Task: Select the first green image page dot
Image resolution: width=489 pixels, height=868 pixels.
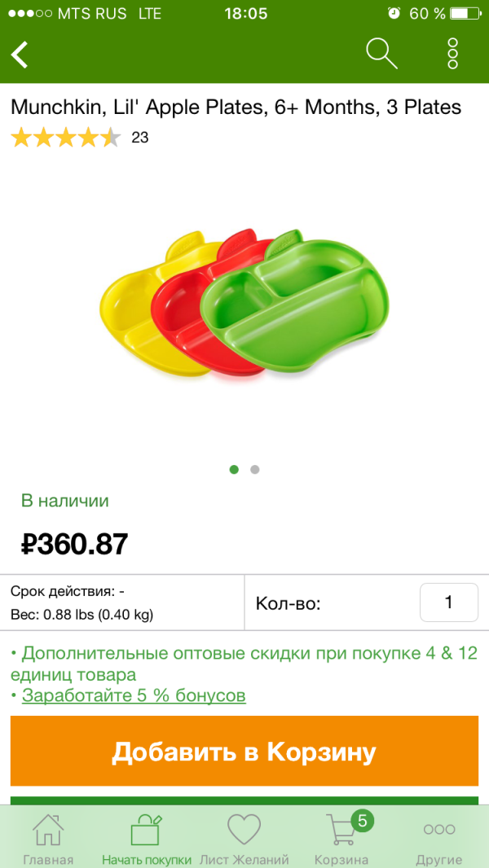Action: coord(234,469)
